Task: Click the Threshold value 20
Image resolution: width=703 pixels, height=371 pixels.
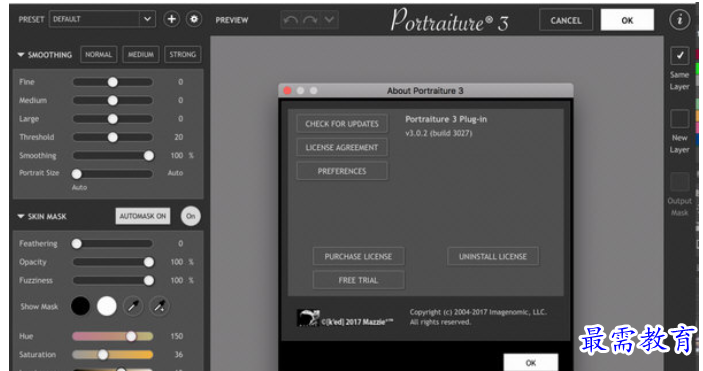Action: coord(178,137)
